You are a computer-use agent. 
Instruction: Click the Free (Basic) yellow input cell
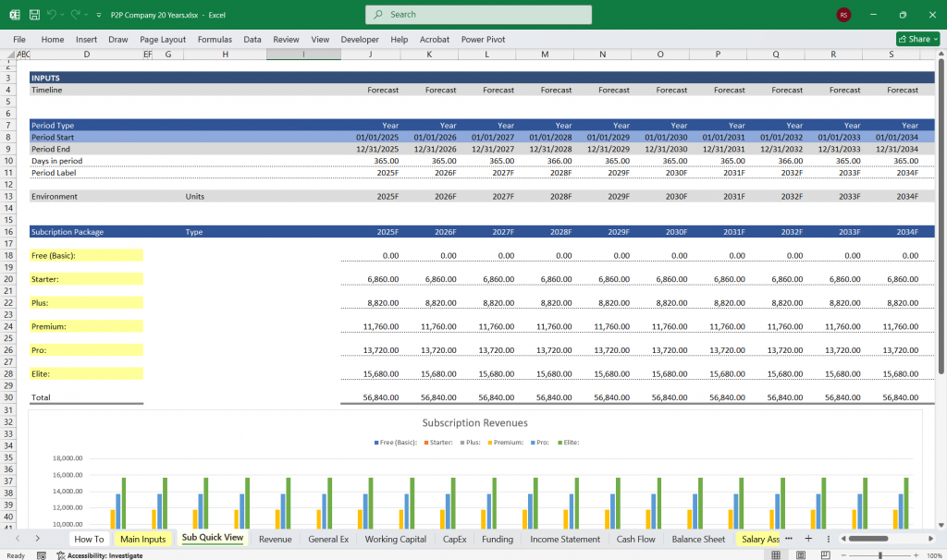(86, 255)
